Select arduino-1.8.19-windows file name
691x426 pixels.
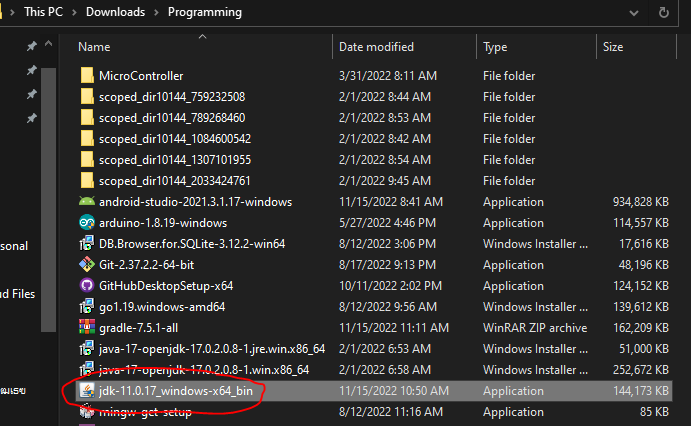(163, 223)
